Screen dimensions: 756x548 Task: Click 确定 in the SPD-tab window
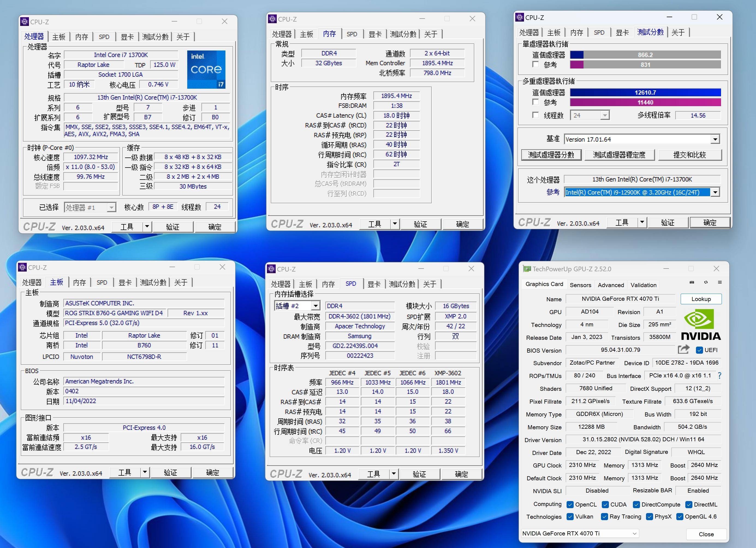[461, 474]
